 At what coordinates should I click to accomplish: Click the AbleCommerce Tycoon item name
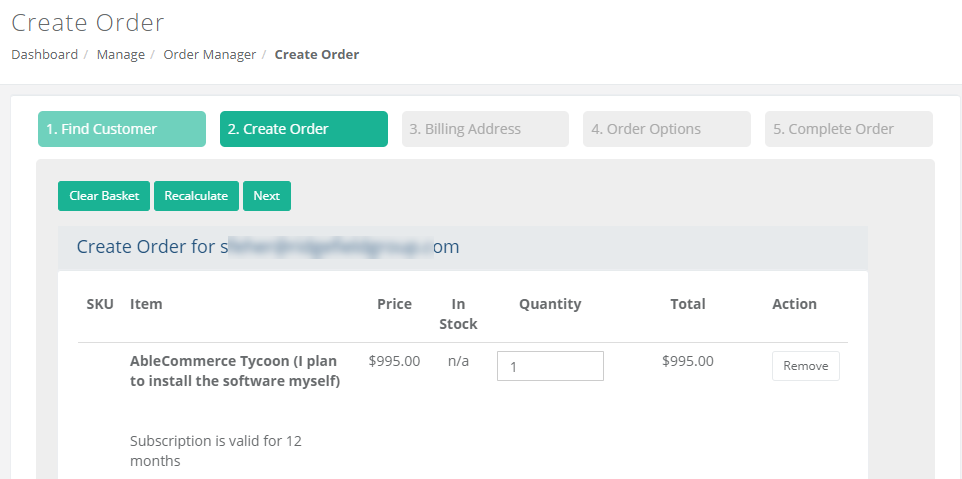pyautogui.click(x=234, y=370)
